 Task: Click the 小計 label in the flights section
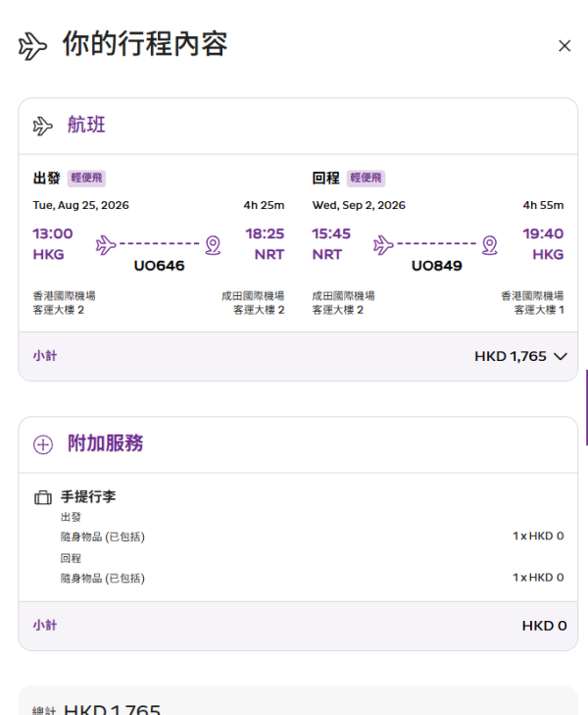(x=45, y=356)
